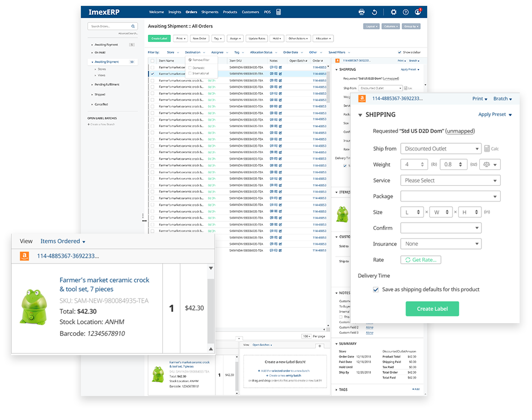Open the Columns dropdown
This screenshot has height=420, width=532.
[x=390, y=27]
